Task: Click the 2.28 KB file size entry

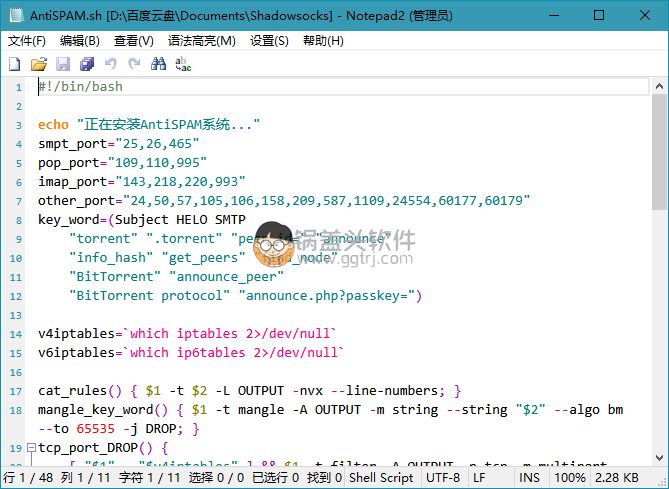Action: tap(617, 477)
